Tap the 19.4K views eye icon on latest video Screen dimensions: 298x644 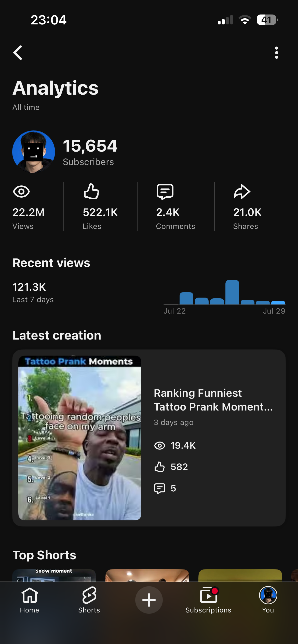(160, 446)
